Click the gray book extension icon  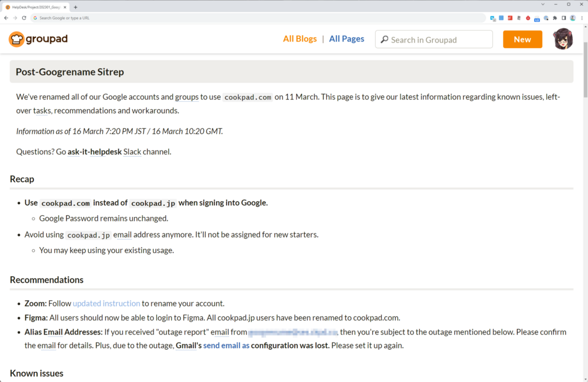tap(519, 18)
